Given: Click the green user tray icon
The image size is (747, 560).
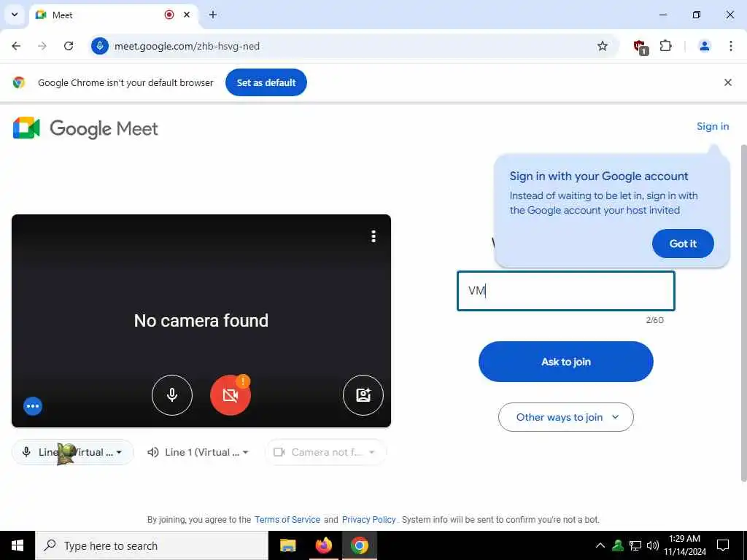Looking at the screenshot, I should coord(618,545).
